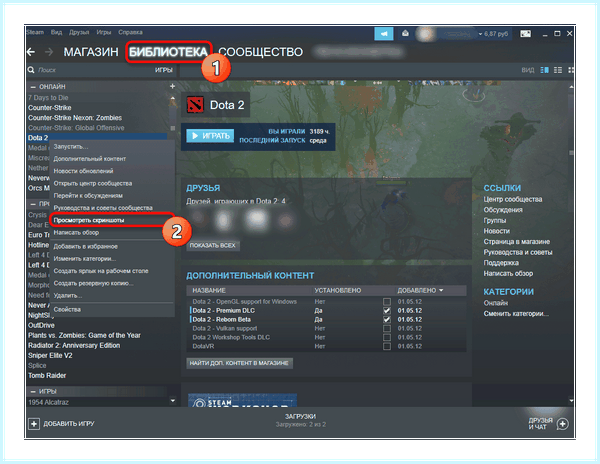Go to БИБЛИОТЕКА tab

[x=168, y=52]
